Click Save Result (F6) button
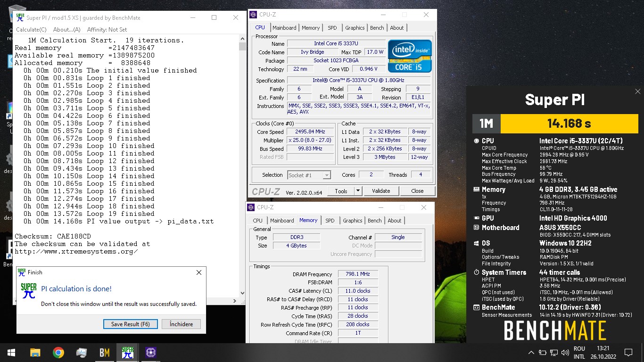Screen dimensions: 644x362 click(131, 324)
